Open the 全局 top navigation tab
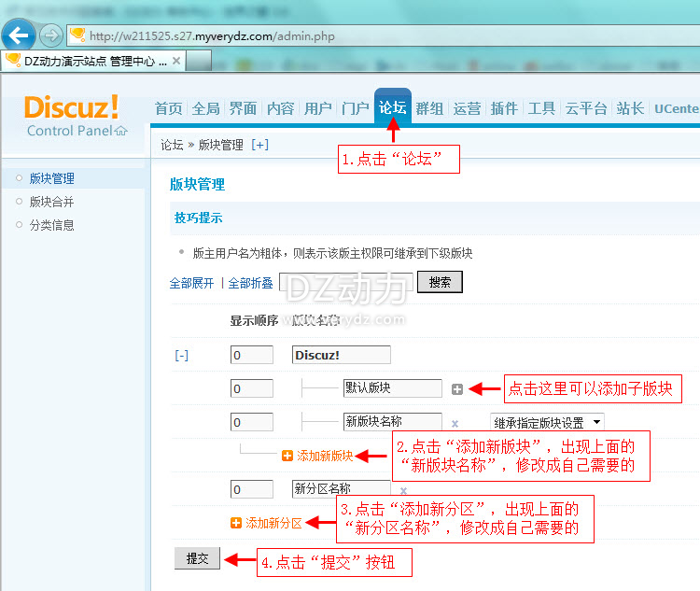This screenshot has width=700, height=591. (205, 108)
